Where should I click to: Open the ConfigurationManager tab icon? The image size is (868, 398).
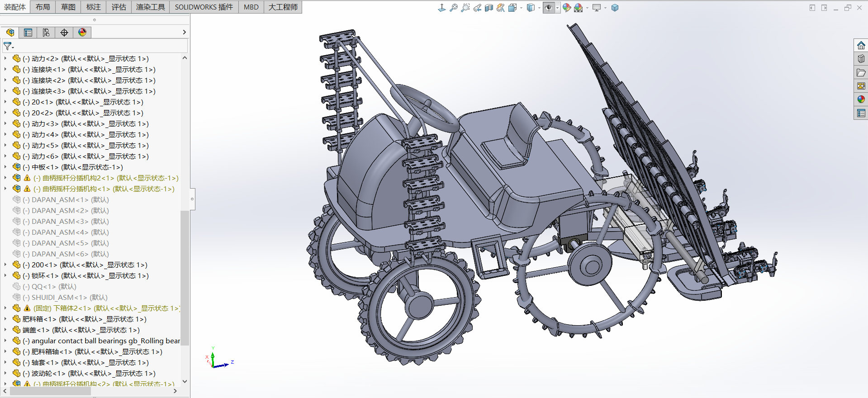46,32
